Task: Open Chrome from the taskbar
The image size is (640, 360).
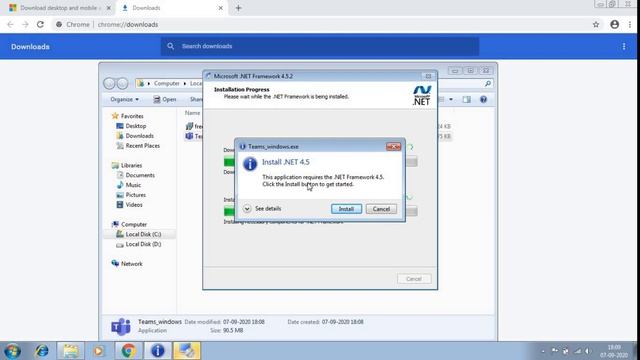Action: pos(128,351)
